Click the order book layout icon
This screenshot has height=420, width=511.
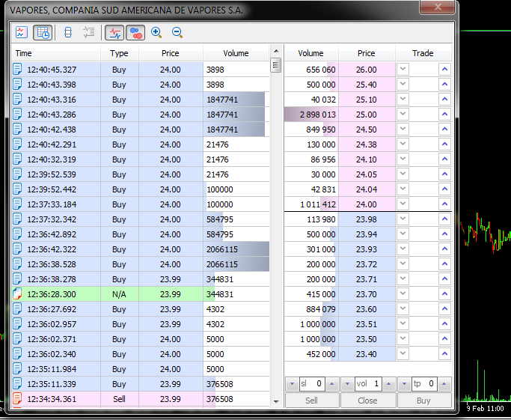(68, 32)
